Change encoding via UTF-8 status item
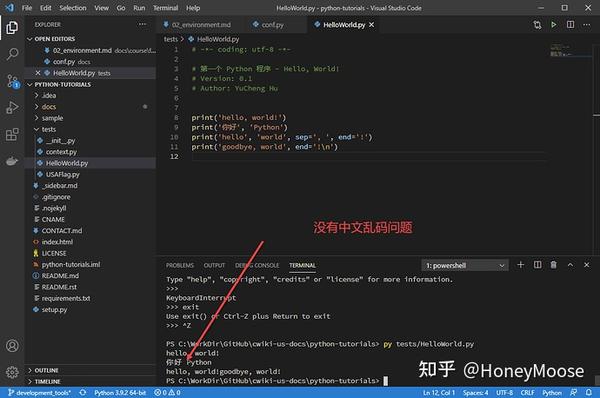This screenshot has width=600, height=398. coord(504,393)
